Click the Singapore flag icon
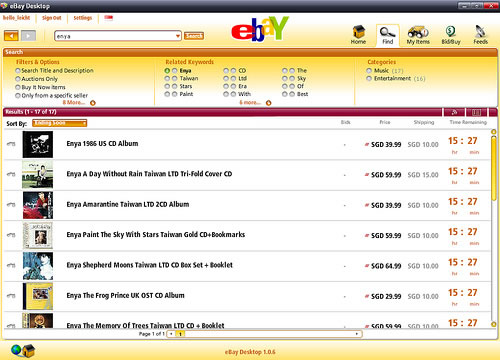The height and width of the screenshot is (360, 500). tap(109, 18)
